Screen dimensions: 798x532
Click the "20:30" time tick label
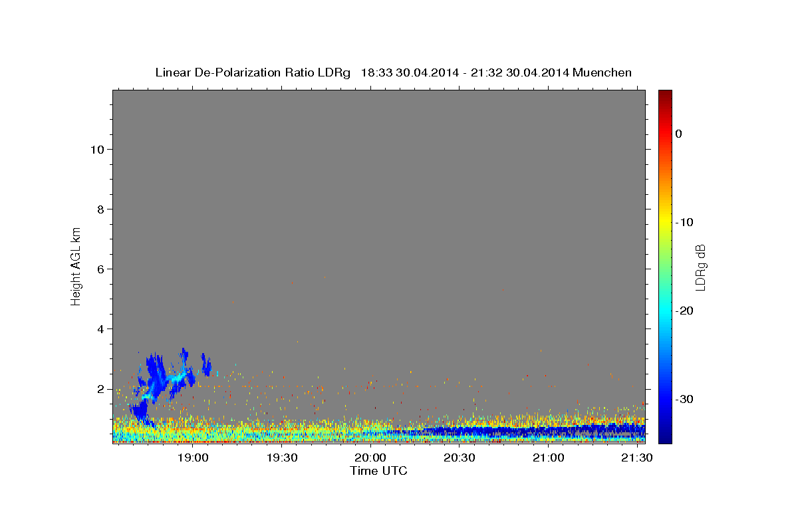(459, 458)
